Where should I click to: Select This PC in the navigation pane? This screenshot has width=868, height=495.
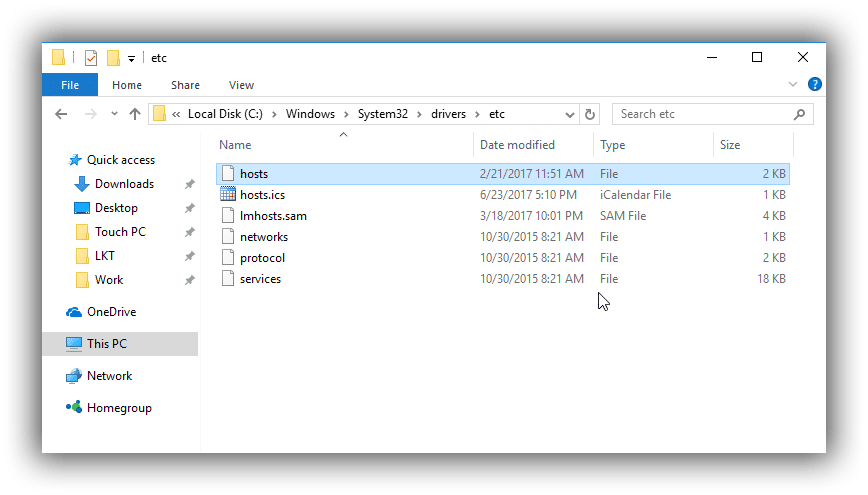120,344
